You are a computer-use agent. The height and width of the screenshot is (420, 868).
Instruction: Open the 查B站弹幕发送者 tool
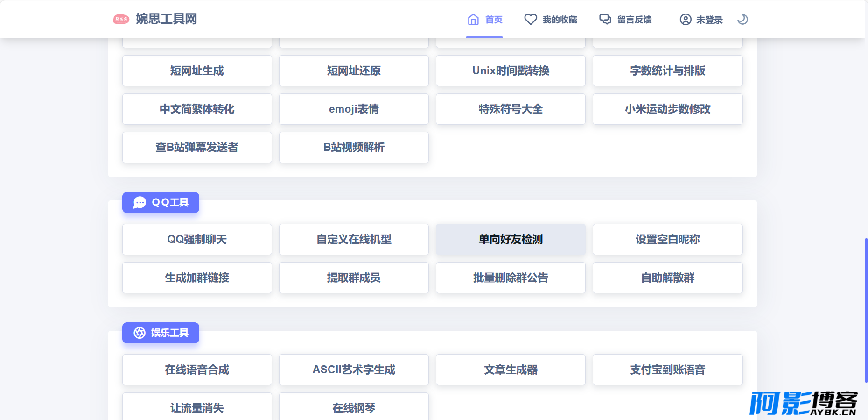[x=197, y=147]
